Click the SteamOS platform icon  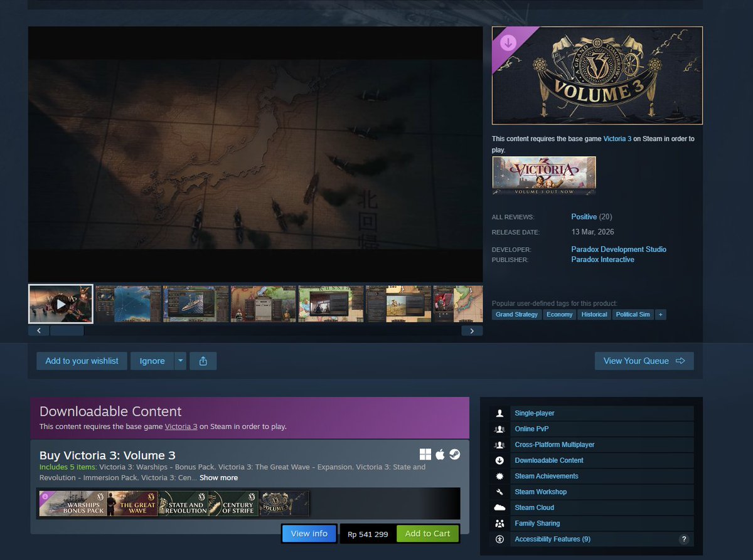point(454,455)
